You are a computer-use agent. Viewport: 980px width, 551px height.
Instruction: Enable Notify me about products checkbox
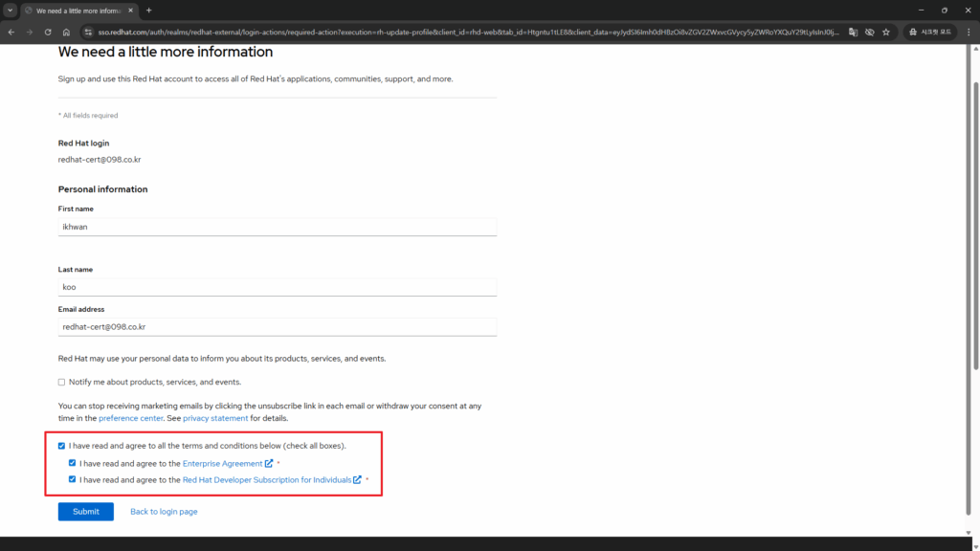62,382
